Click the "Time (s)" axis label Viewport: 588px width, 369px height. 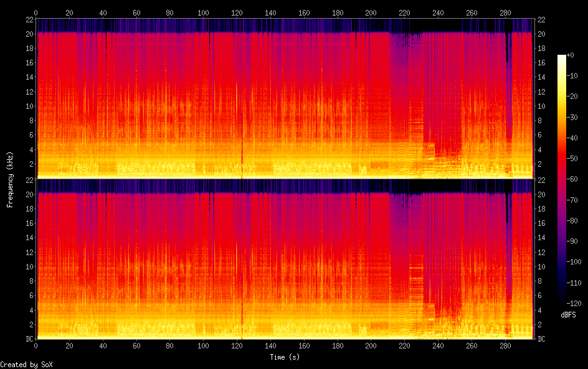285,357
